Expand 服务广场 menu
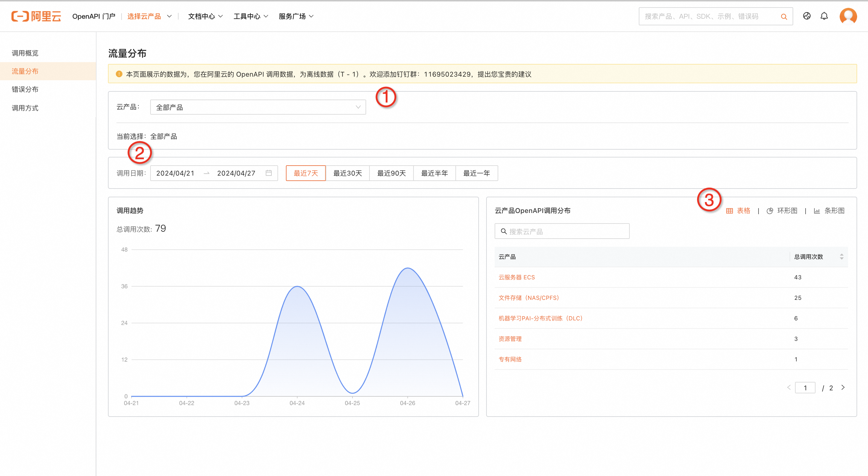Screen dimensions: 868x476 [x=296, y=16]
